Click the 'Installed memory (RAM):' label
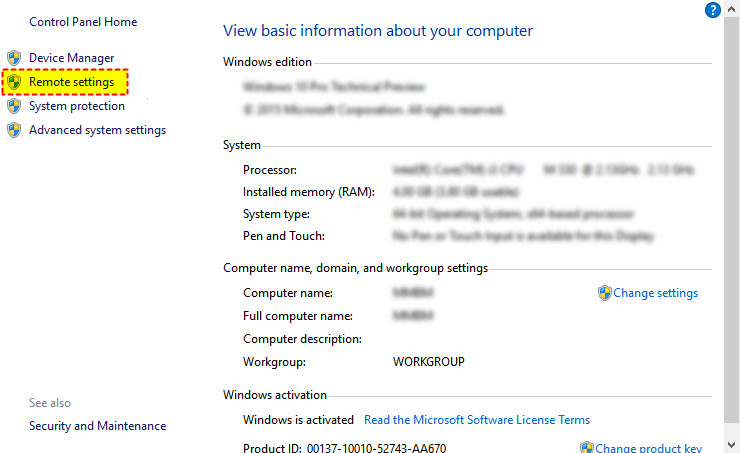 [x=309, y=192]
